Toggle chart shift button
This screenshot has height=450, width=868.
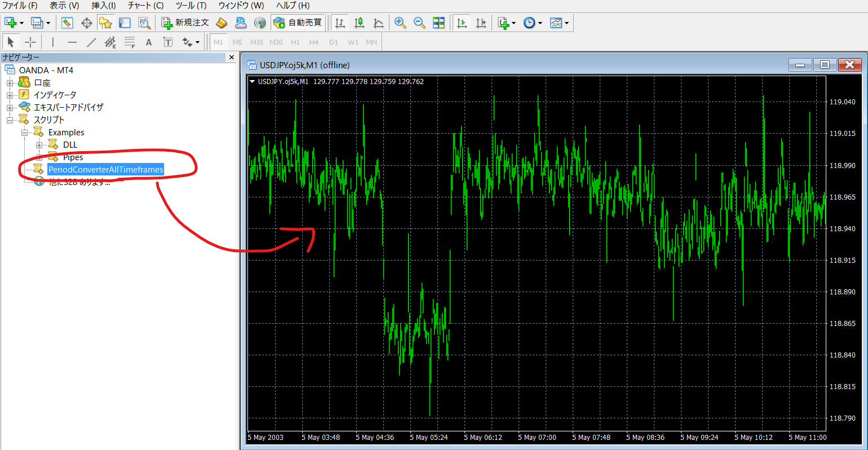pyautogui.click(x=481, y=23)
